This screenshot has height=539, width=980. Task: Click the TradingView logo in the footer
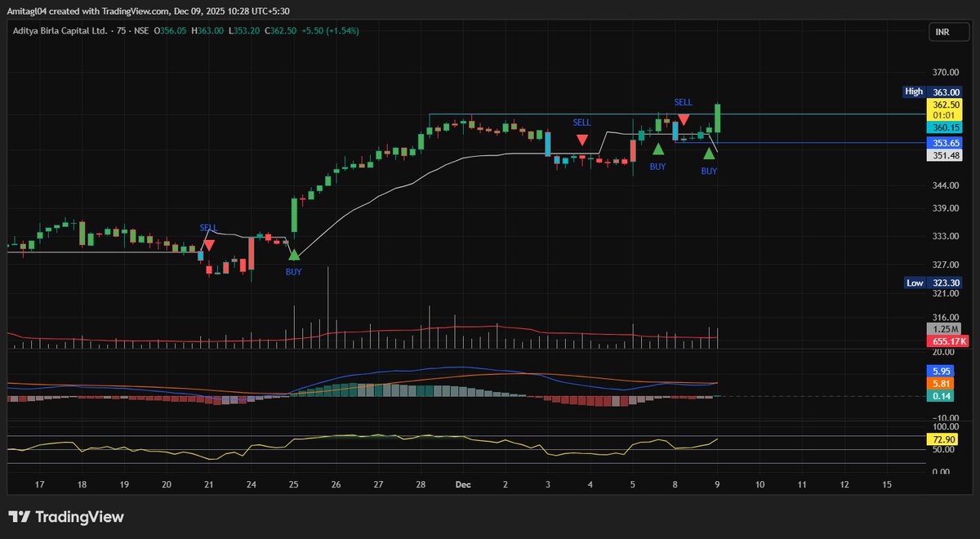pos(65,517)
